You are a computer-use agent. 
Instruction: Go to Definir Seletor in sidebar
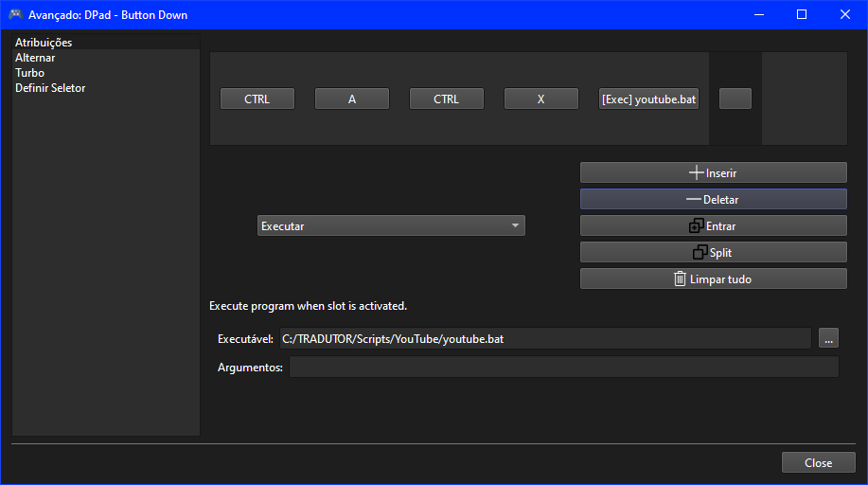point(50,88)
